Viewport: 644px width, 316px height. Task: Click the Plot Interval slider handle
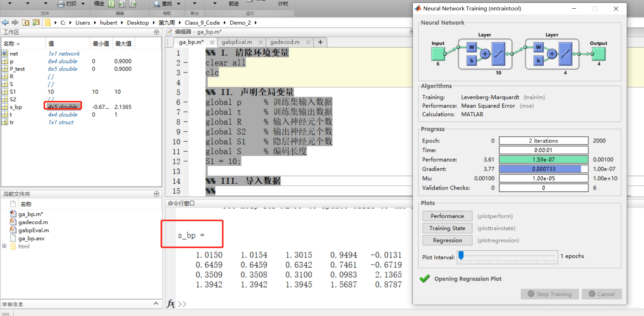pos(461,255)
